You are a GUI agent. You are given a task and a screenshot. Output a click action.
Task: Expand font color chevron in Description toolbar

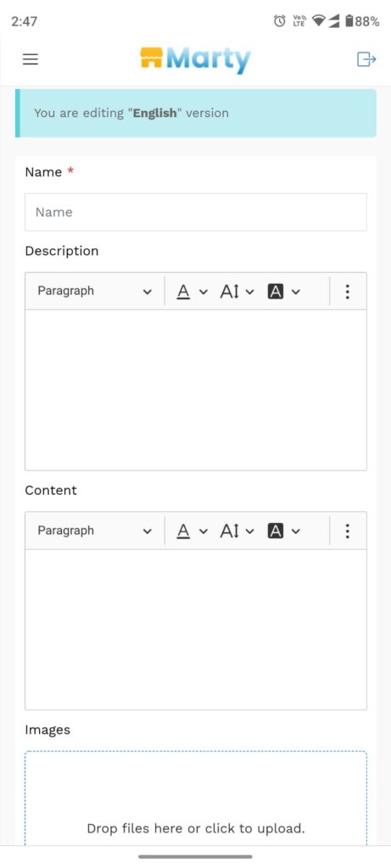point(204,292)
